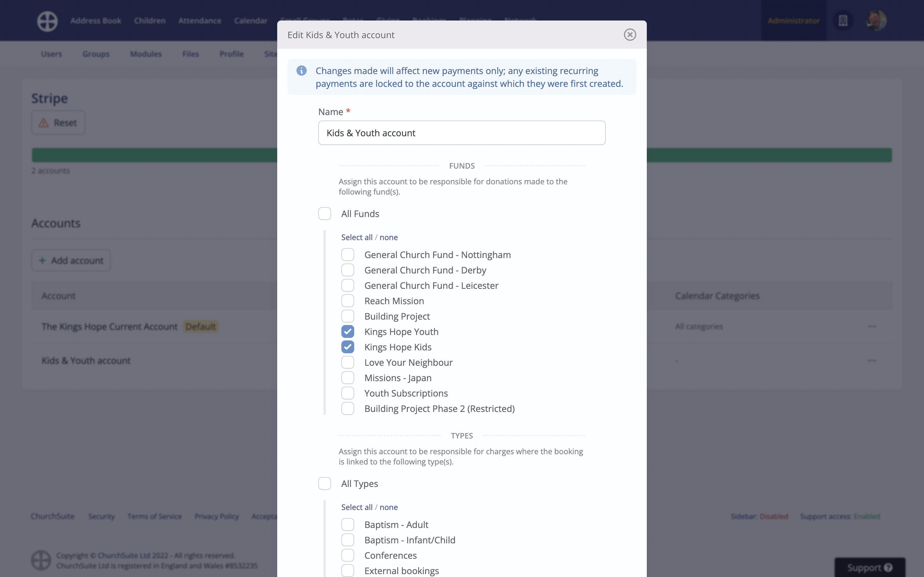Uncheck the Kings Hope Youth fund
The image size is (924, 577).
click(x=347, y=332)
